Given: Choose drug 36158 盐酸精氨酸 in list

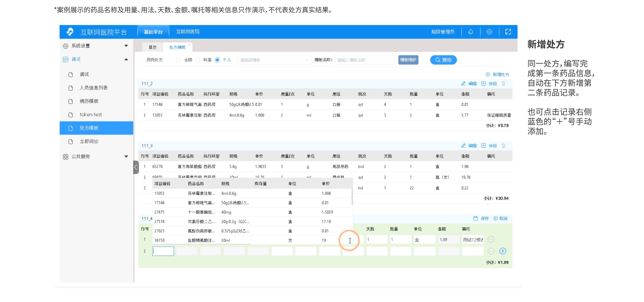Looking at the screenshot, I should [252, 240].
